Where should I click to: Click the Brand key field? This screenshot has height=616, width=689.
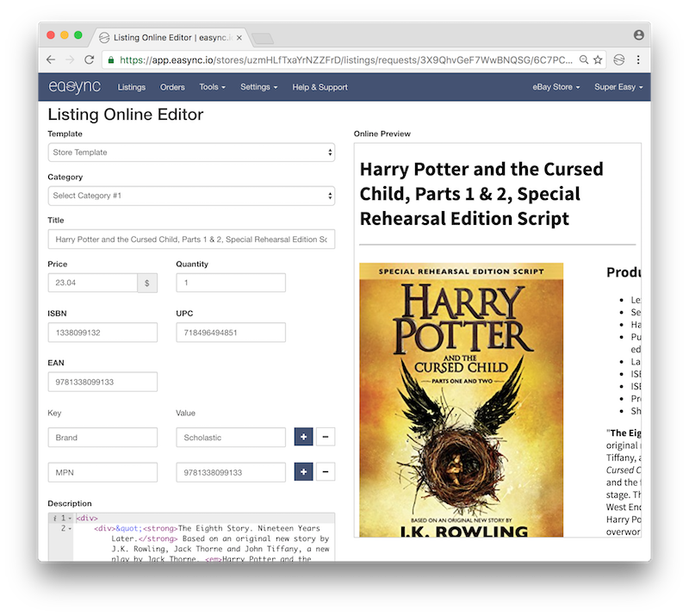[102, 438]
